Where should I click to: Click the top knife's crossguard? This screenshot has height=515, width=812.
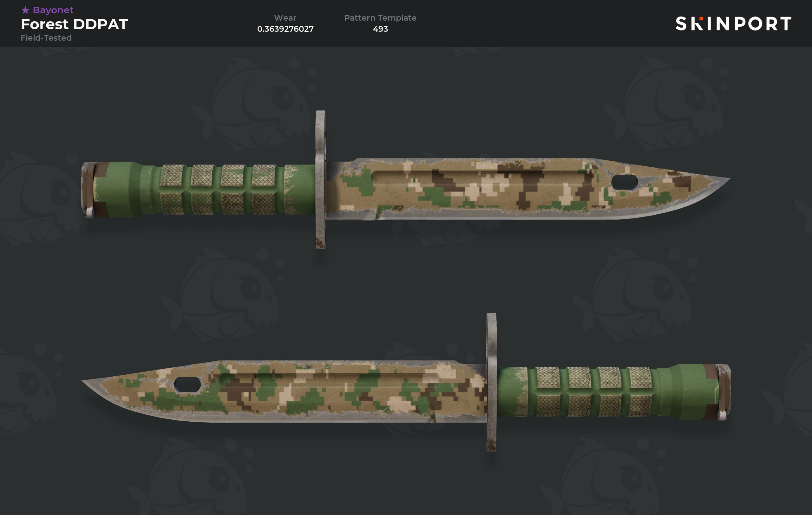[320, 179]
